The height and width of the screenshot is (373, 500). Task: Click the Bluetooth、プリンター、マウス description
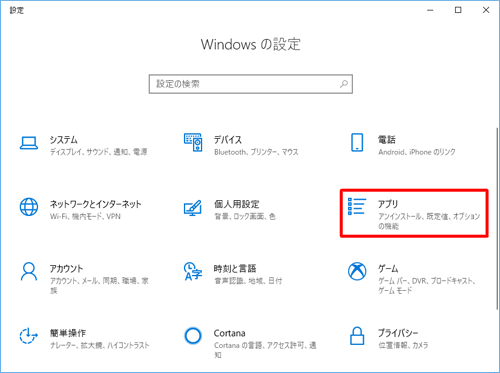pyautogui.click(x=256, y=152)
